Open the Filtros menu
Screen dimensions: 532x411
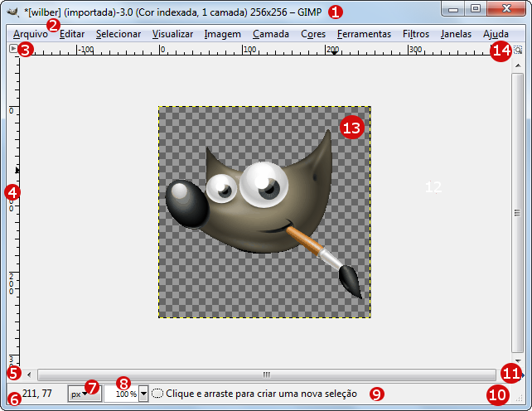[416, 34]
